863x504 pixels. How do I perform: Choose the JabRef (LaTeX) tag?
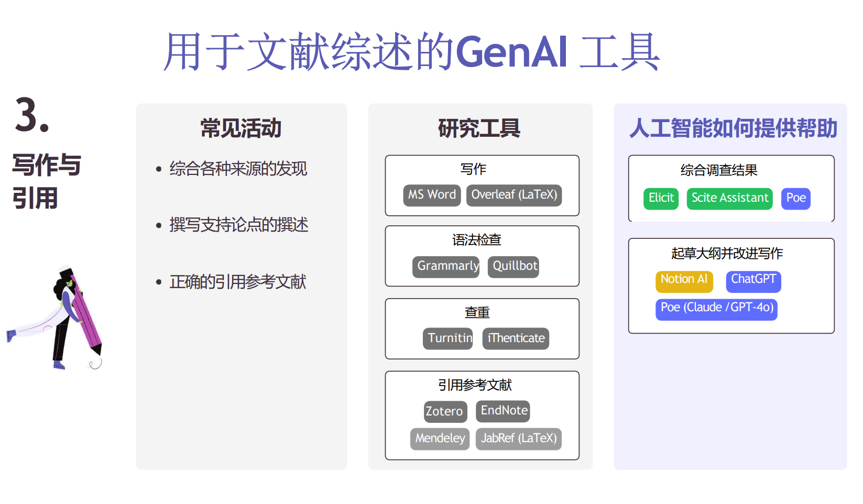coord(519,439)
